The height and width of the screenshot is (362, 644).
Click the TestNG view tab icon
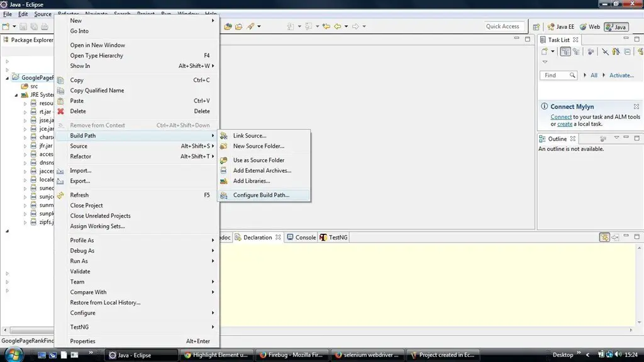click(x=323, y=238)
